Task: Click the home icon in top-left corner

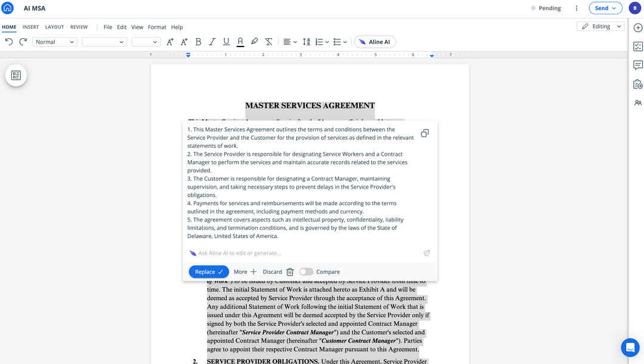Action: click(8, 8)
